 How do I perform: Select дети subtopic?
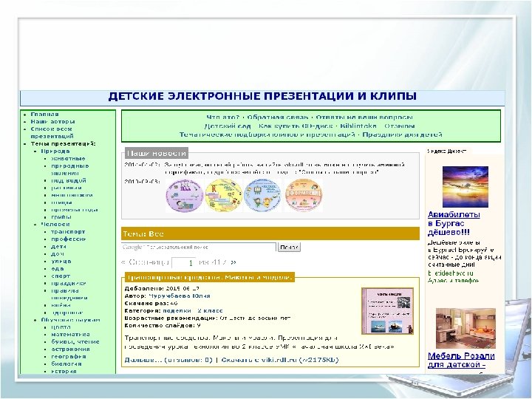58,247
